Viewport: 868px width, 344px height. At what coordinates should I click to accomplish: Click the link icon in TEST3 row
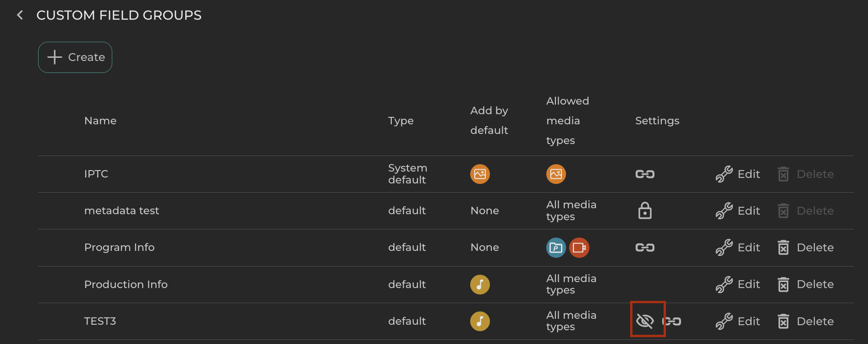[672, 321]
